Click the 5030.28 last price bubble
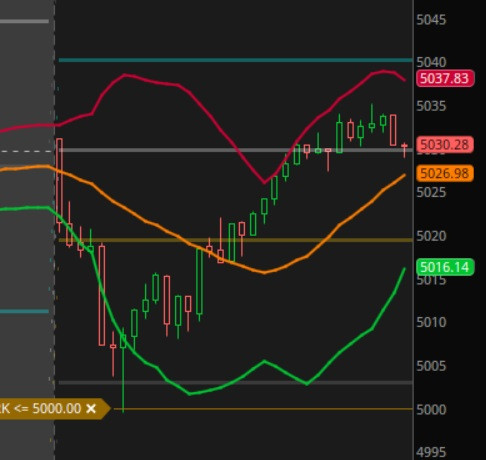Image resolution: width=486 pixels, height=460 pixels. tap(445, 145)
